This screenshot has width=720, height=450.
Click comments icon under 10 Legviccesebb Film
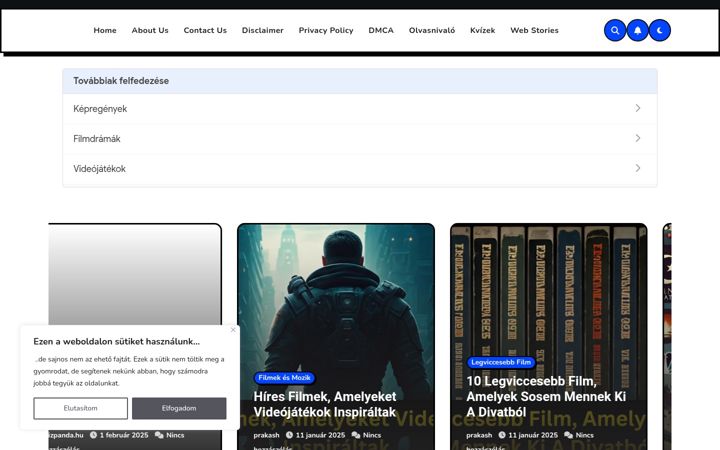click(x=568, y=435)
